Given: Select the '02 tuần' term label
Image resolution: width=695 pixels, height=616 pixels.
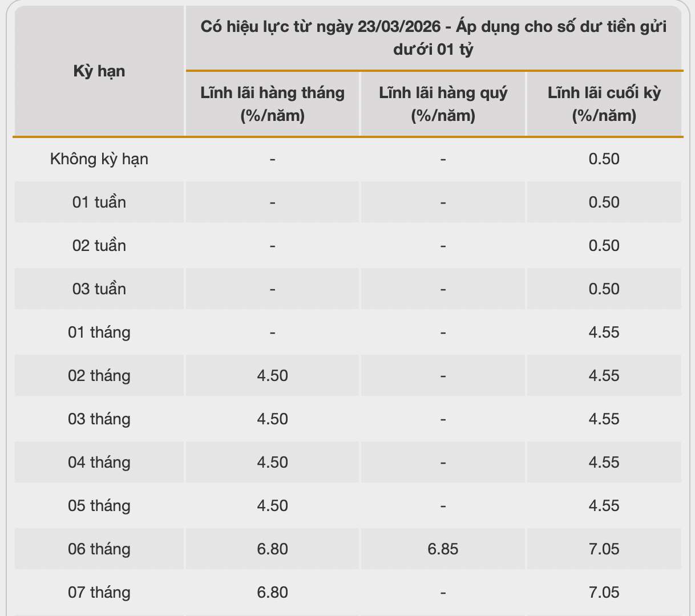Looking at the screenshot, I should [x=99, y=245].
